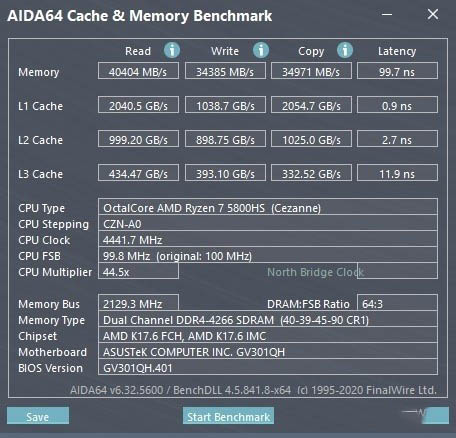
Task: Select the DRAM:FSB Ratio 64:3 field
Action: click(x=397, y=303)
